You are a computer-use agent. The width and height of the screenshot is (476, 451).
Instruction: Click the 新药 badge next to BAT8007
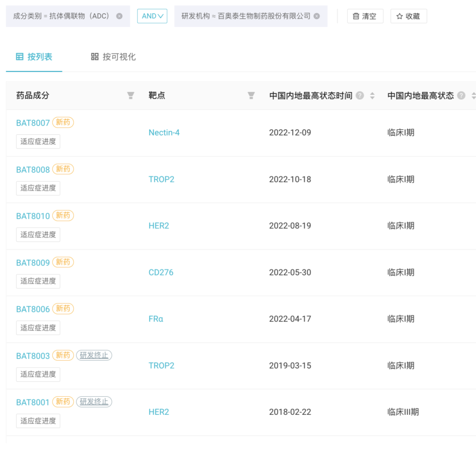point(63,122)
